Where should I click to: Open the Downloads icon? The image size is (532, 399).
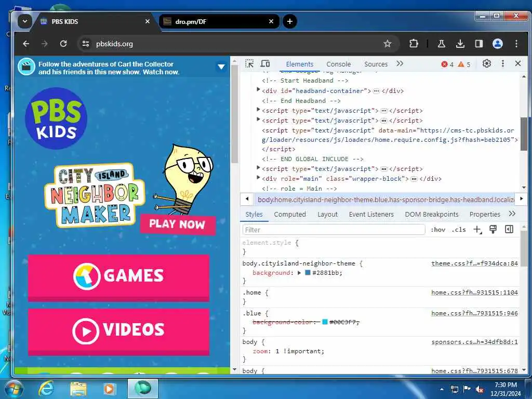[460, 44]
